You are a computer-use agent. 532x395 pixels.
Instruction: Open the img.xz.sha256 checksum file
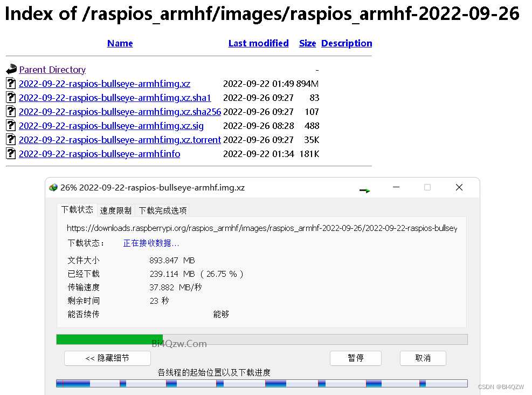coord(120,112)
